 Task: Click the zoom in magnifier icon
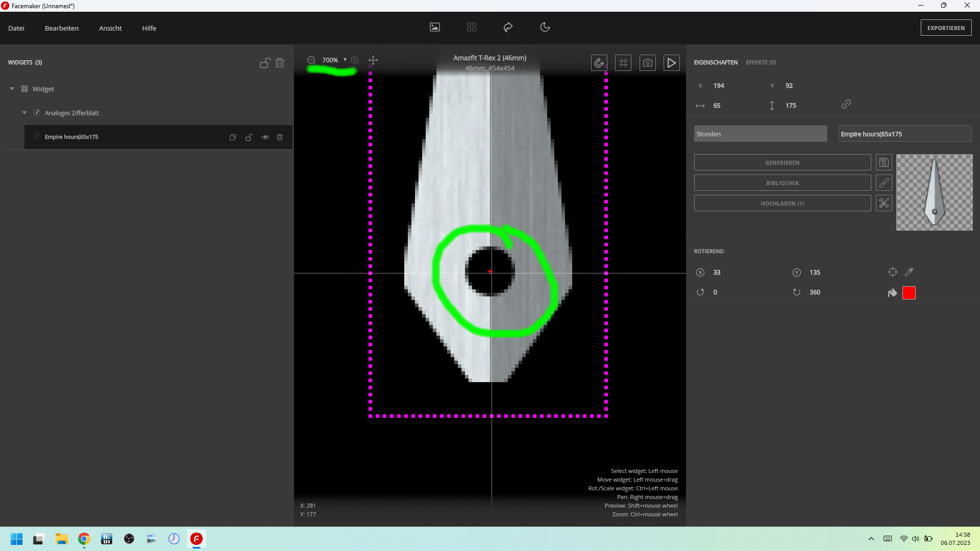[355, 60]
